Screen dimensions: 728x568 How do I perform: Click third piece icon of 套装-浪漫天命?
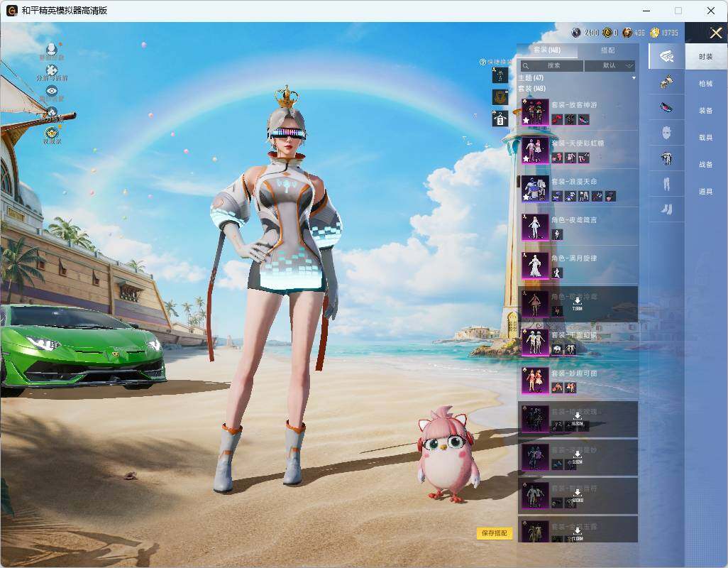(x=584, y=196)
